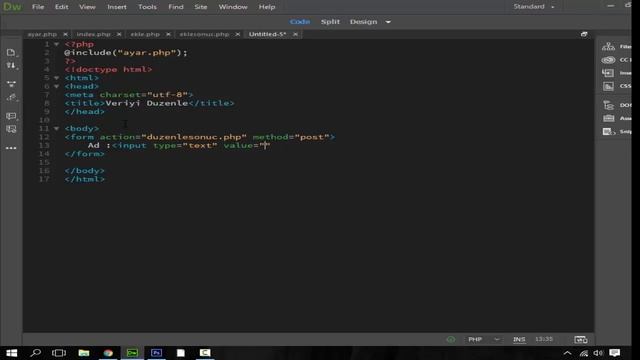Screen dimensions: 640x360
Task: Select the Untitled-5 tab
Action: pos(267,34)
